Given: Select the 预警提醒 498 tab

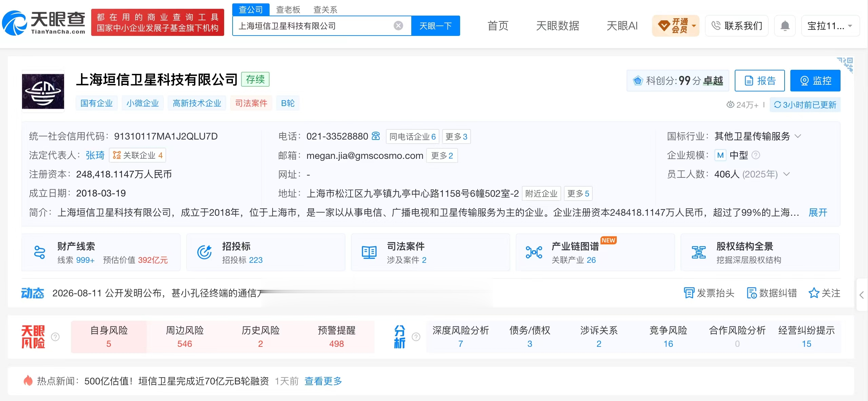Looking at the screenshot, I should tap(336, 337).
